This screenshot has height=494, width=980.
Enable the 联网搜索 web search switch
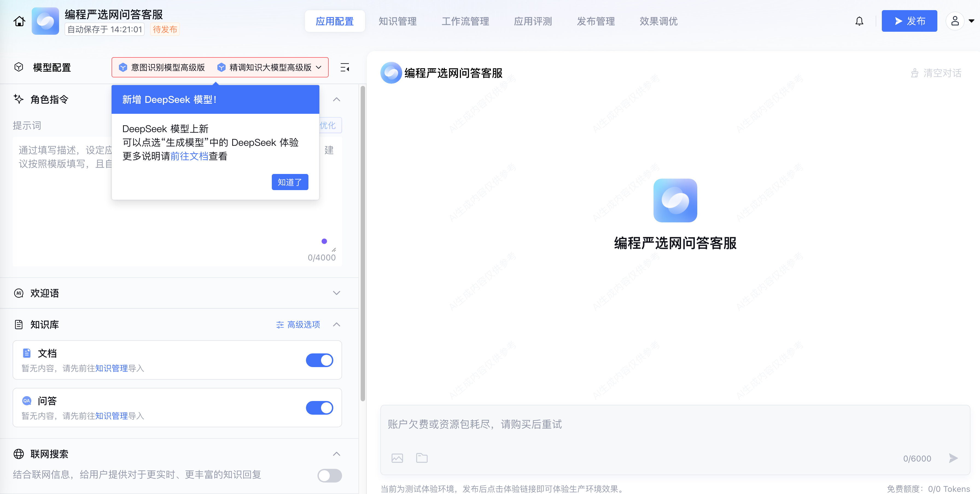[x=329, y=475]
